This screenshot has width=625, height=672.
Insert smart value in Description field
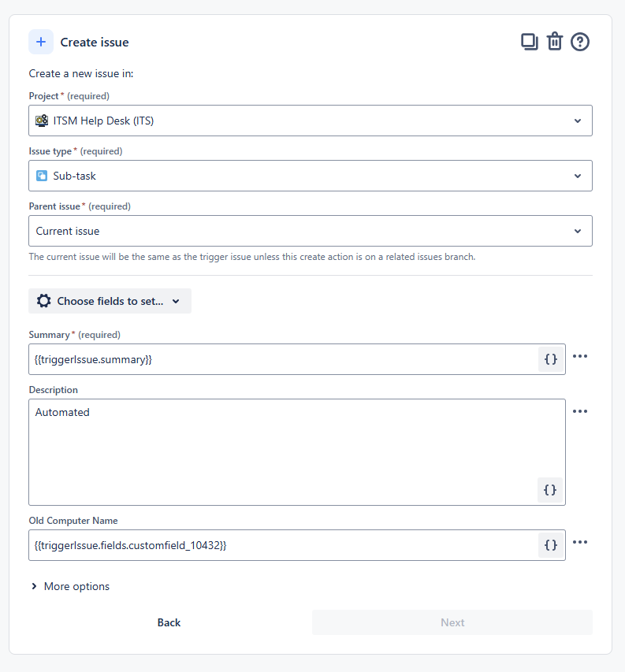tap(551, 490)
